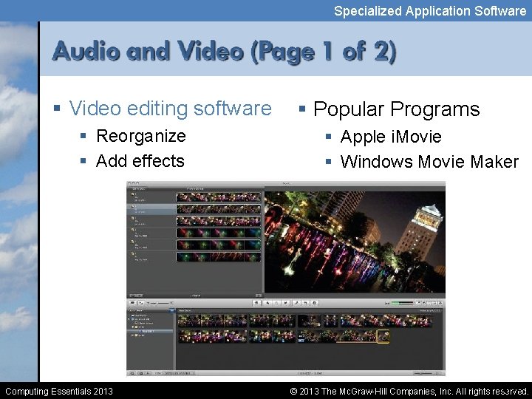Viewport: 532px width, 399px height.
Task: Adjust the thumbnail size slider beside camera button
Action: 160,303
